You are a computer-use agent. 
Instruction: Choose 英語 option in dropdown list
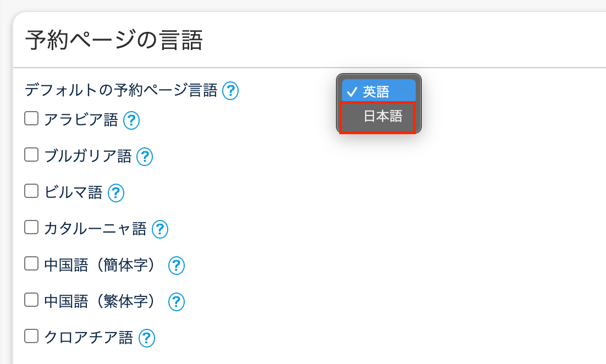point(376,91)
